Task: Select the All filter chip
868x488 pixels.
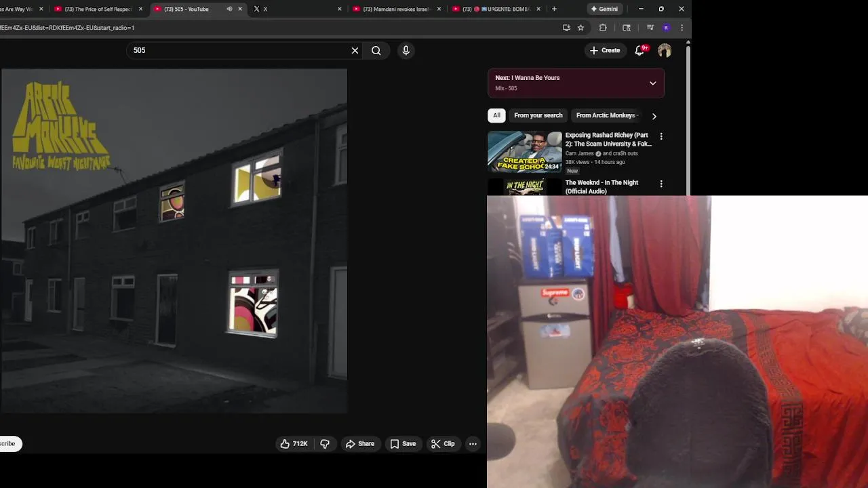Action: point(496,115)
